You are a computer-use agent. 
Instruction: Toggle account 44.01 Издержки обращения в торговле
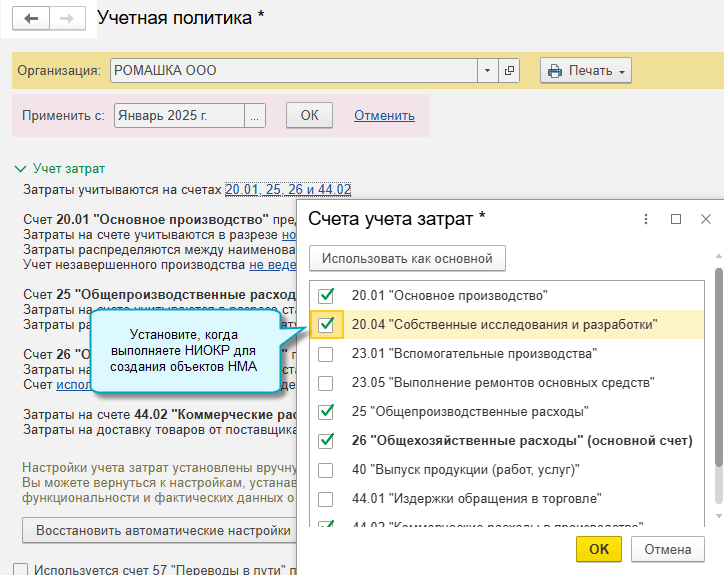(326, 498)
